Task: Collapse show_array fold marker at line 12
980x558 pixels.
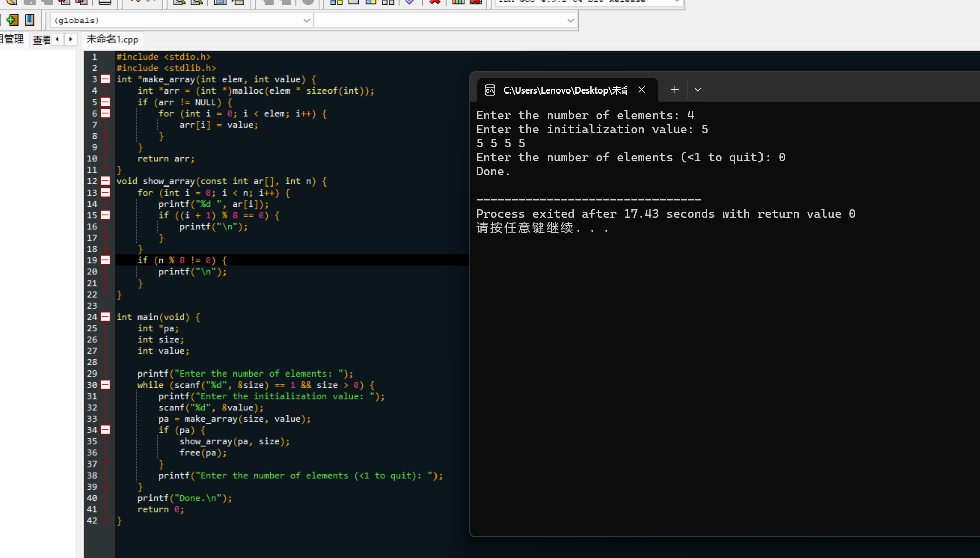Action: click(105, 181)
